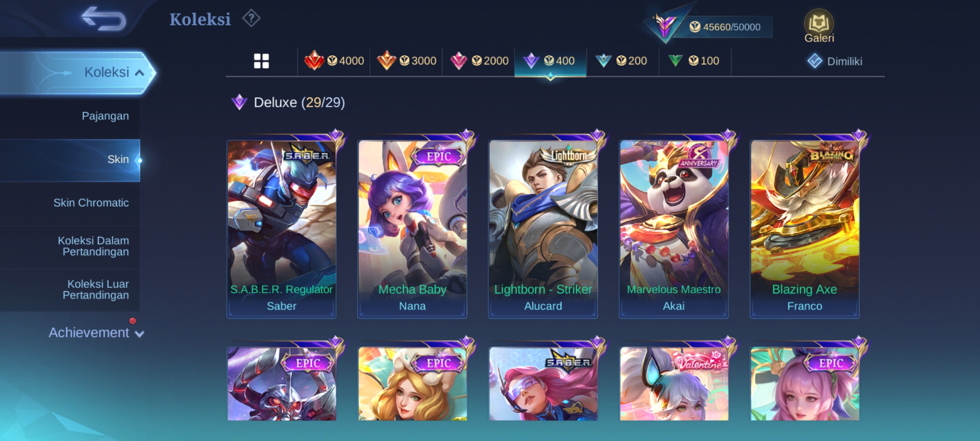
Task: Filter by red 4000 gem tier
Action: pyautogui.click(x=334, y=61)
